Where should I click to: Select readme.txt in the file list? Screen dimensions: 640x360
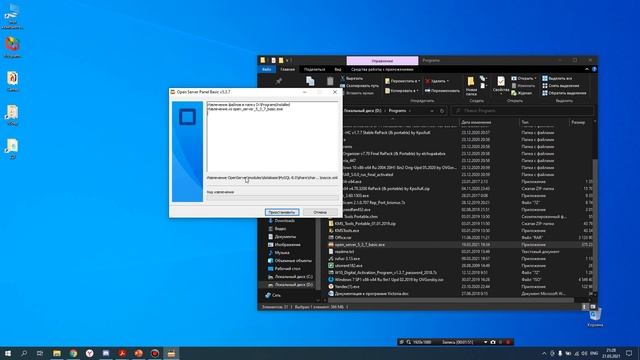pos(344,251)
